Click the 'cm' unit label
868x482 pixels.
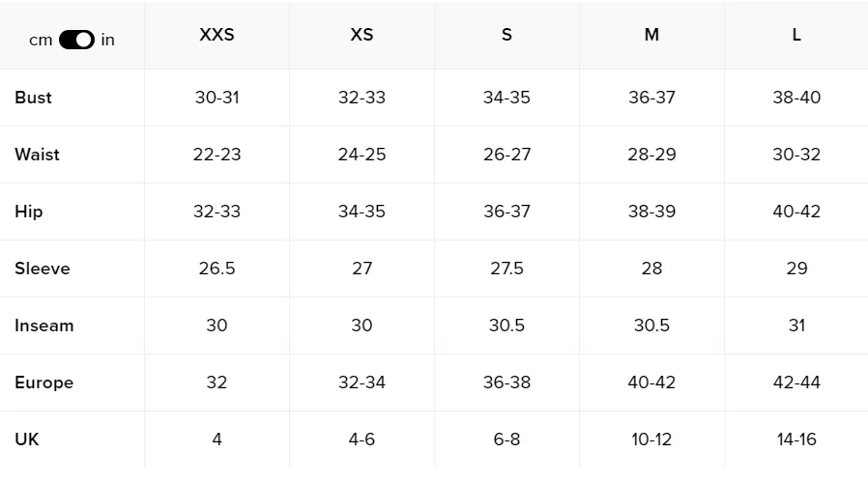[x=41, y=41]
